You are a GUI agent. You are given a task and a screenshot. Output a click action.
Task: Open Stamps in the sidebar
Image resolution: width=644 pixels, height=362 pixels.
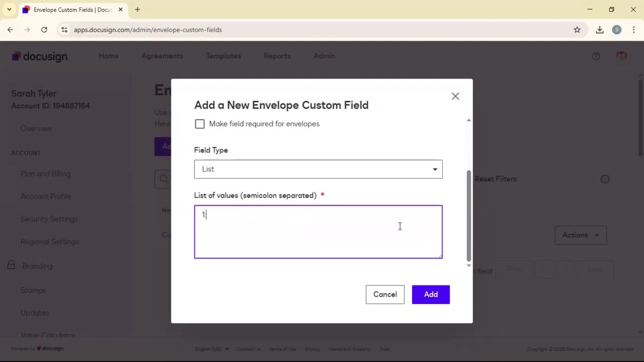coord(33,290)
